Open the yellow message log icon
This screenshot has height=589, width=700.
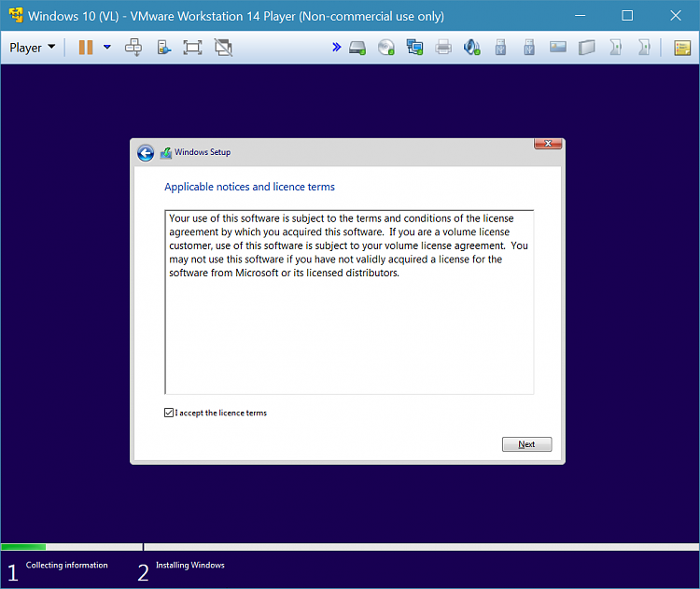pos(682,48)
